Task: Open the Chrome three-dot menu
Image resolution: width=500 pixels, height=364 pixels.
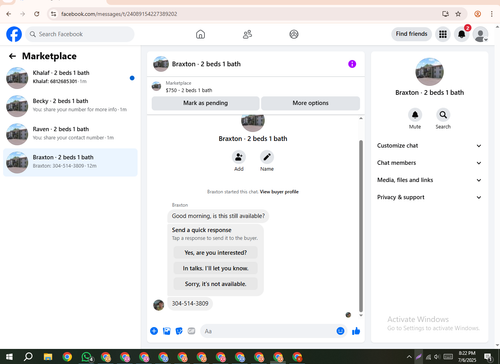Action: pyautogui.click(x=492, y=14)
